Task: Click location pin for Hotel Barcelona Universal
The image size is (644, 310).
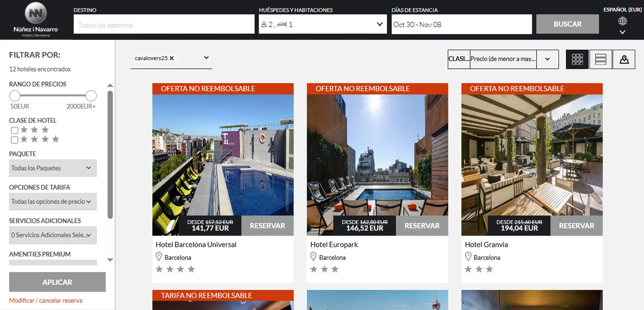Action: tap(159, 257)
